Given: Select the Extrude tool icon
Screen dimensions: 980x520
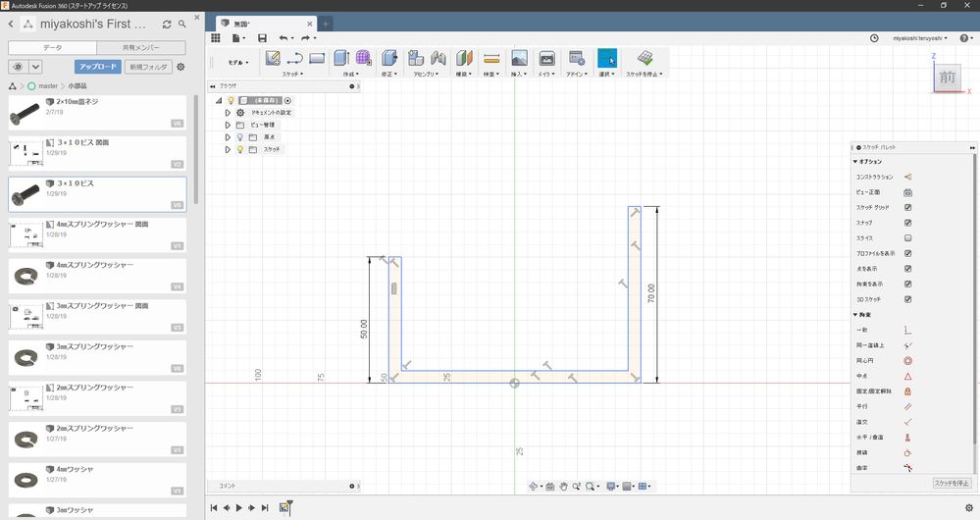Looking at the screenshot, I should pos(341,58).
